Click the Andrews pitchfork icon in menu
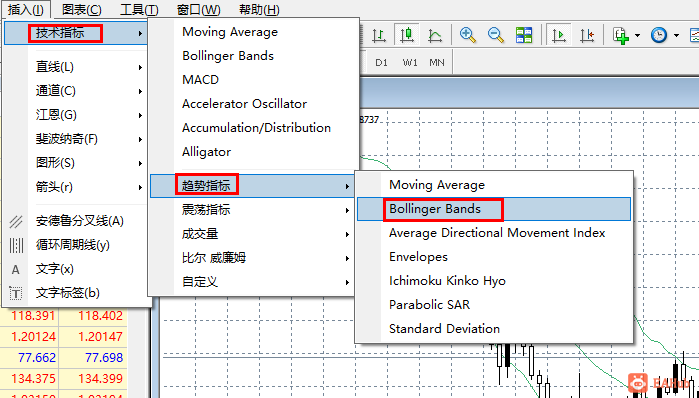 16,221
